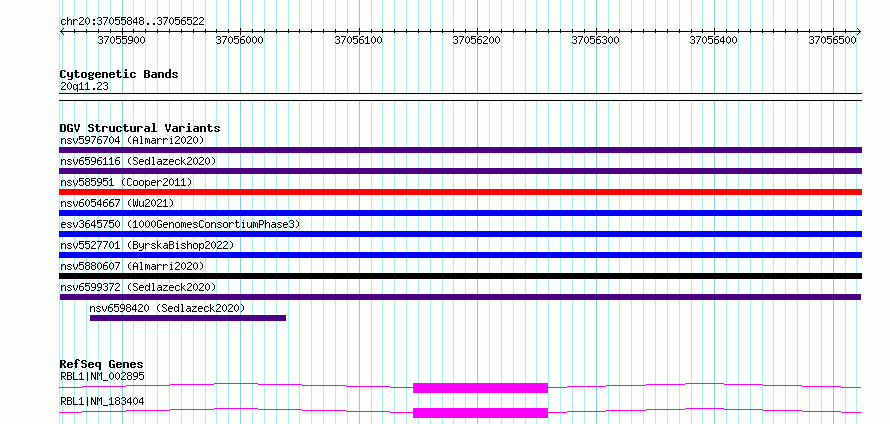Viewport: 890px width, 424px height.
Task: Click the left arrowhead of the ruler
Action: click(x=62, y=31)
